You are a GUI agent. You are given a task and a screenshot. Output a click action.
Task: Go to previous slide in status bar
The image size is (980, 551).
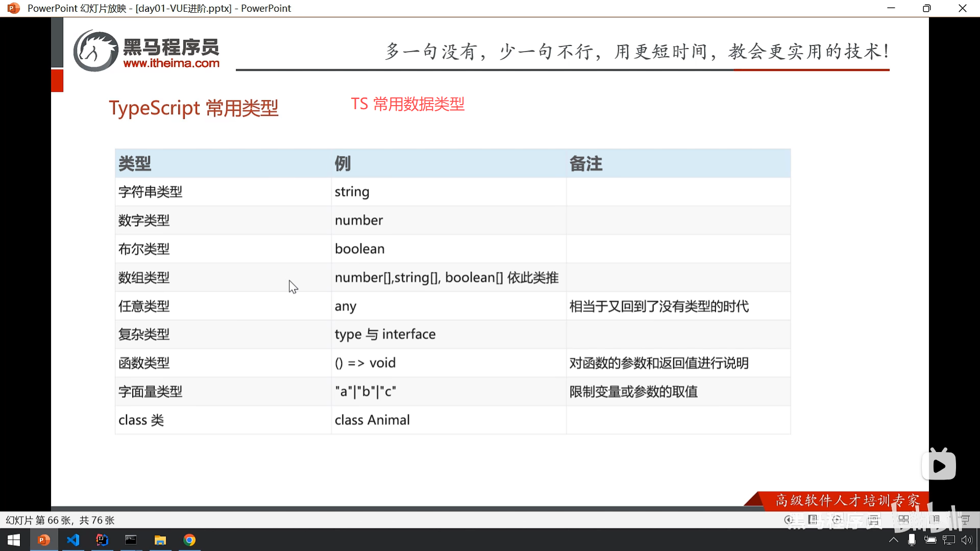(789, 520)
